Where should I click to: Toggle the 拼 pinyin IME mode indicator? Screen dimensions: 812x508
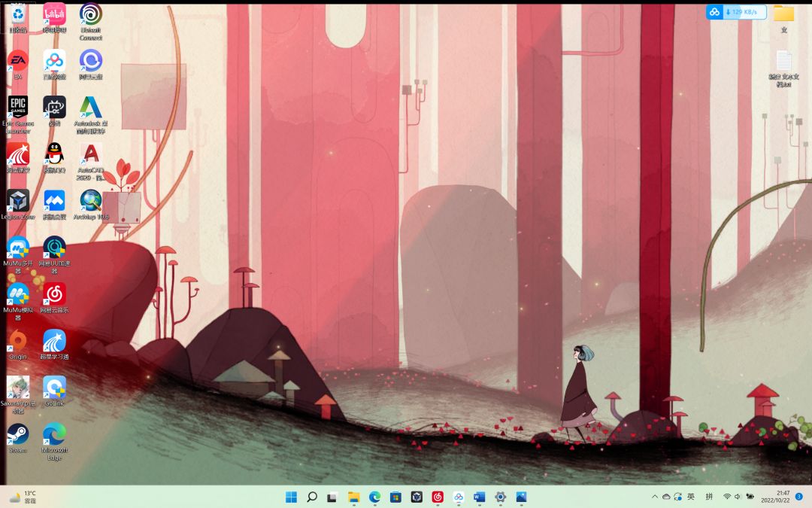pyautogui.click(x=710, y=497)
